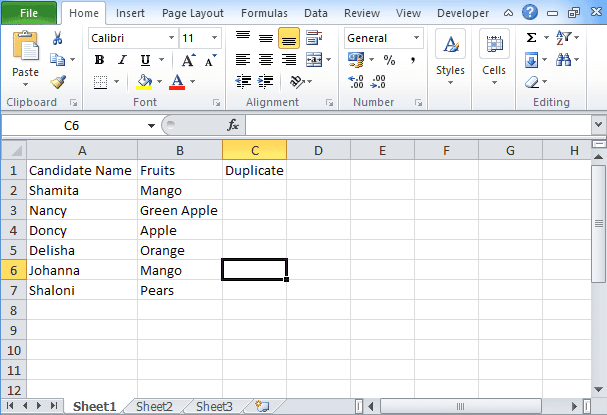Click the Insert Function fx icon
The width and height of the screenshot is (607, 415).
233,125
